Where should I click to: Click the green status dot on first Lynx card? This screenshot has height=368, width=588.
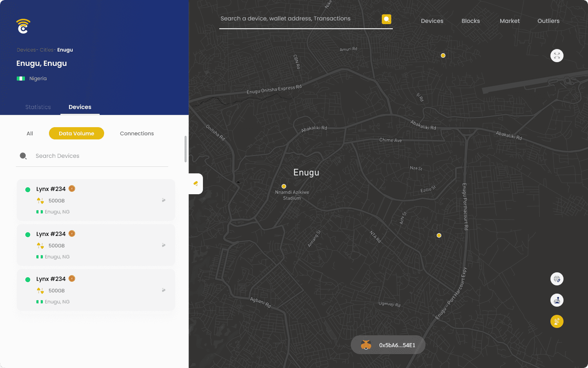point(28,190)
